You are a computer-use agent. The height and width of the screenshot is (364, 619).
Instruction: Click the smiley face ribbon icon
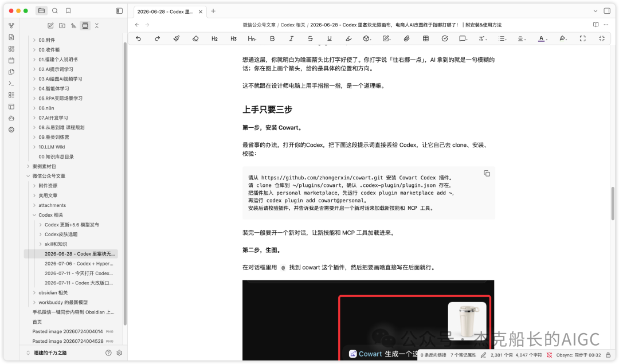pos(11,130)
